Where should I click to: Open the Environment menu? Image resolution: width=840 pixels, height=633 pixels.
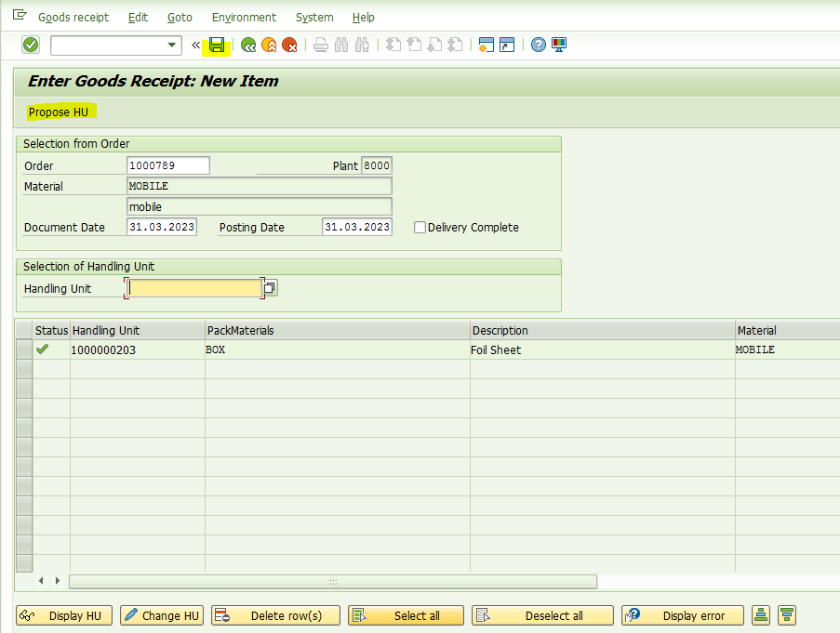244,17
